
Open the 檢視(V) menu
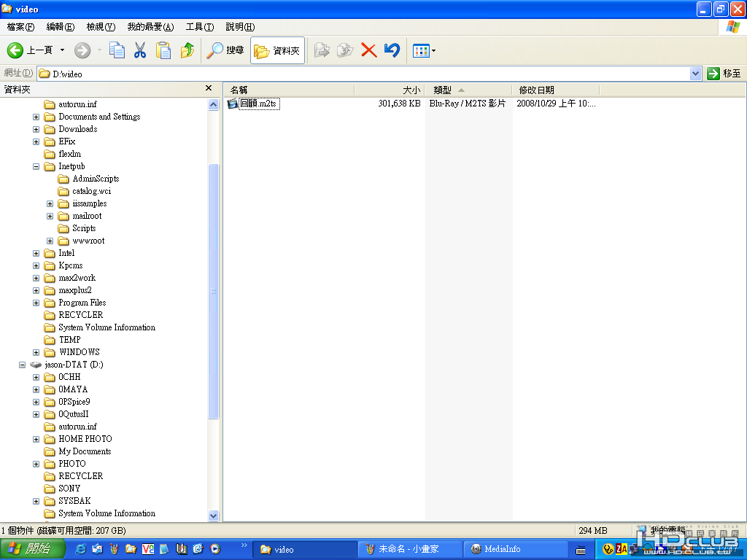pyautogui.click(x=101, y=27)
